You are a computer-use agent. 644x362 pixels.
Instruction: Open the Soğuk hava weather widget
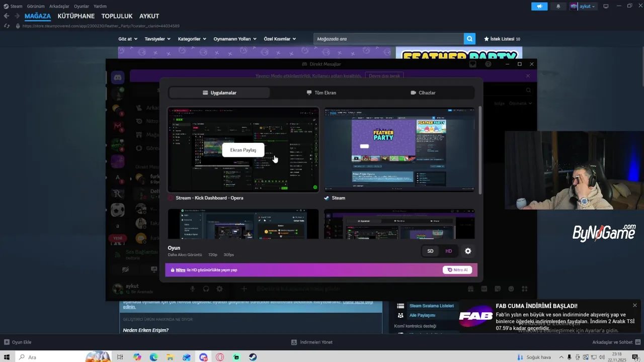pyautogui.click(x=534, y=357)
